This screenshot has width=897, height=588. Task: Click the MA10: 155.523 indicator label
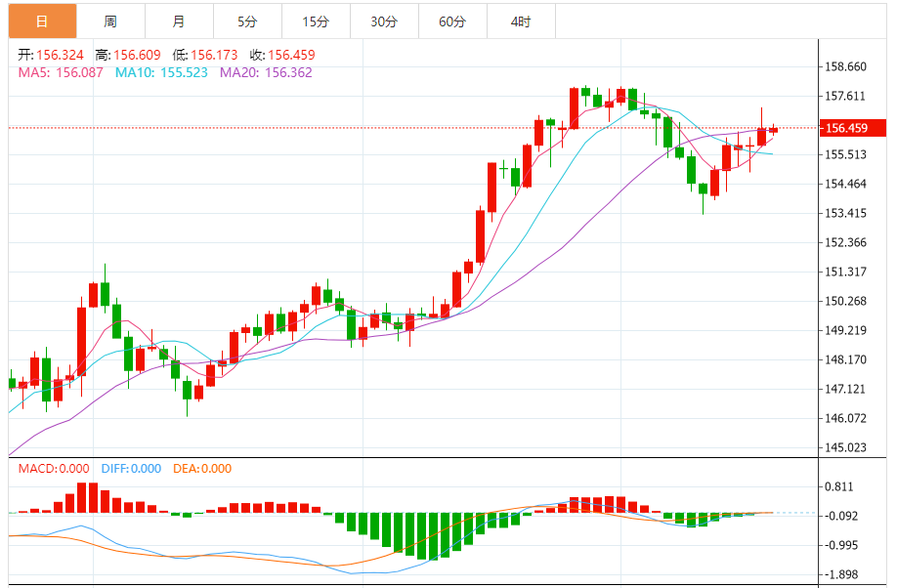[x=161, y=72]
